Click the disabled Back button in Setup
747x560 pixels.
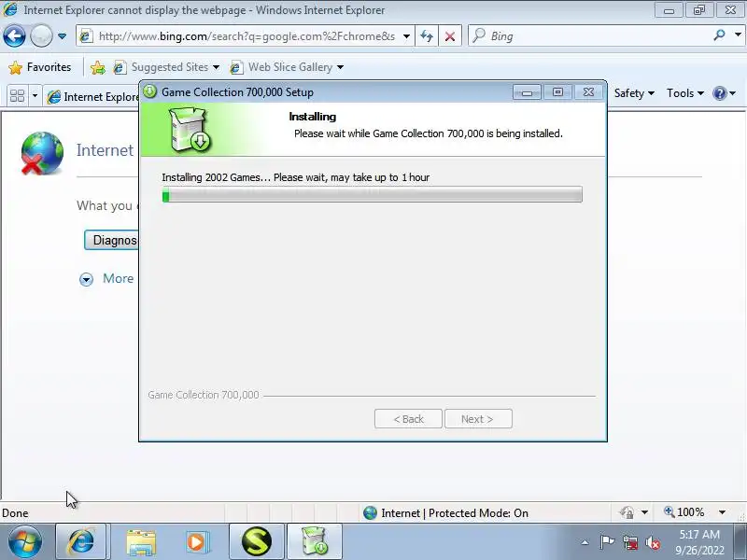(408, 419)
